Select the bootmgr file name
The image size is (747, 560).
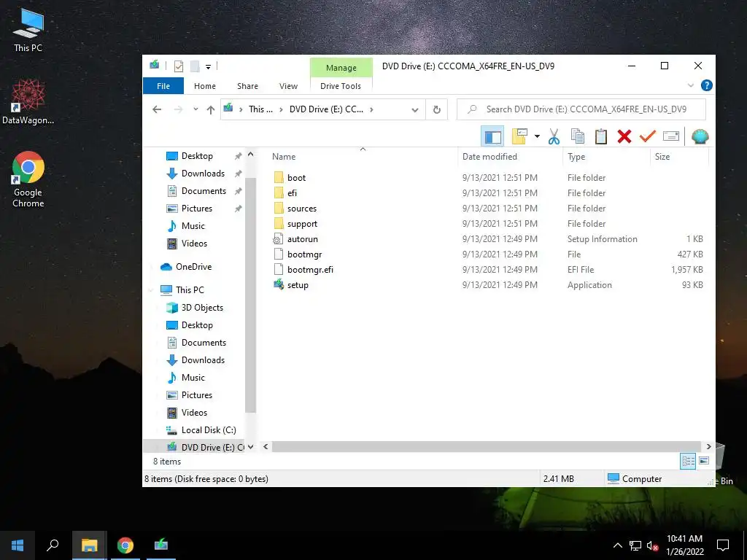point(304,254)
